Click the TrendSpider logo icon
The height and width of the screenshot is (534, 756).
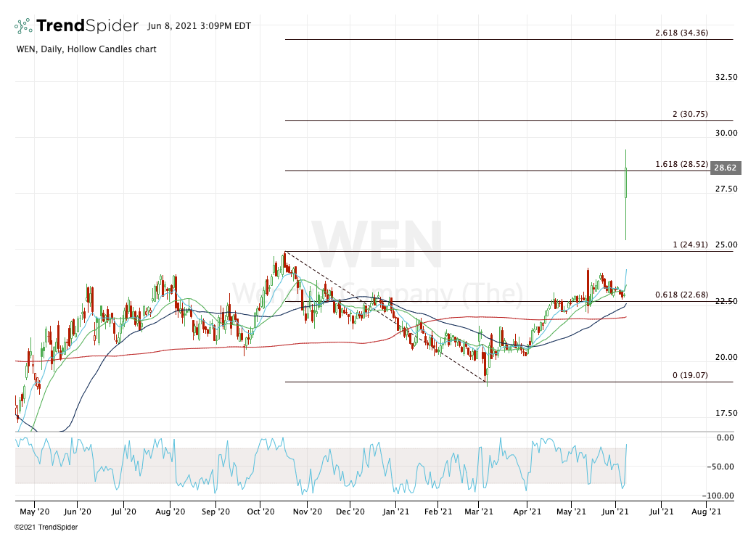pos(24,26)
